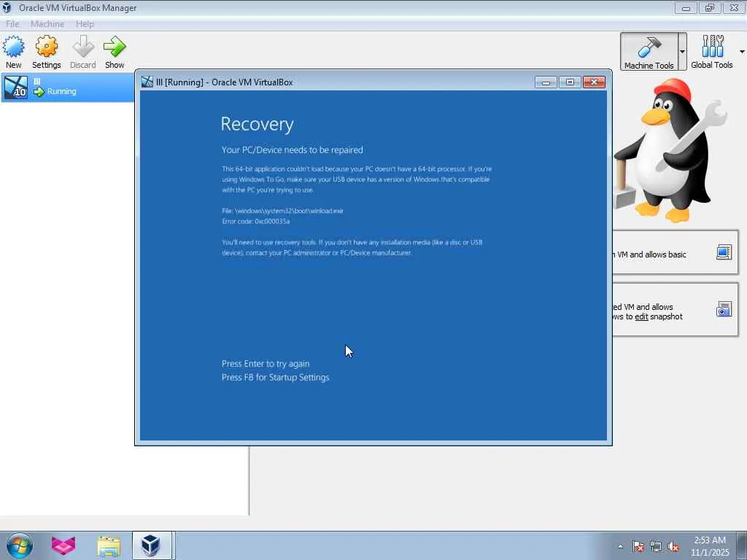Image resolution: width=747 pixels, height=560 pixels.
Task: Click the Windows 10 VM icon in the list
Action: pyautogui.click(x=16, y=87)
